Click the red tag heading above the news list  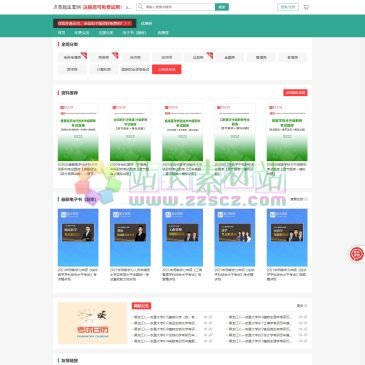point(141,306)
